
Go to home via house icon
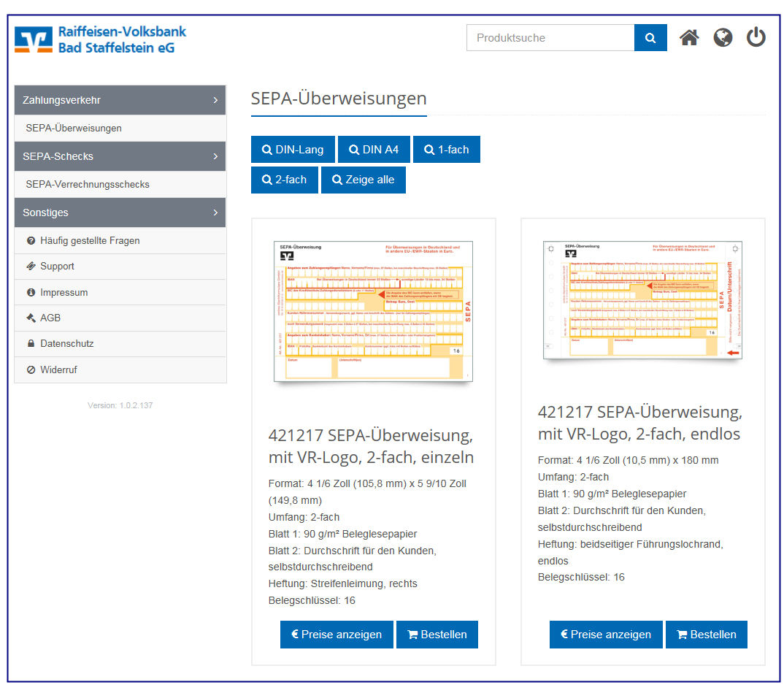tap(689, 37)
